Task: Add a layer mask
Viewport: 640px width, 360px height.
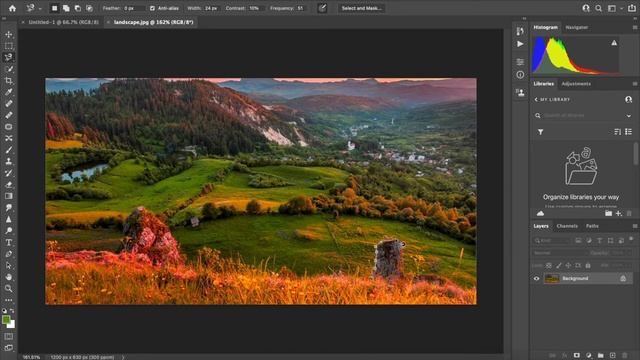Action: [x=576, y=356]
